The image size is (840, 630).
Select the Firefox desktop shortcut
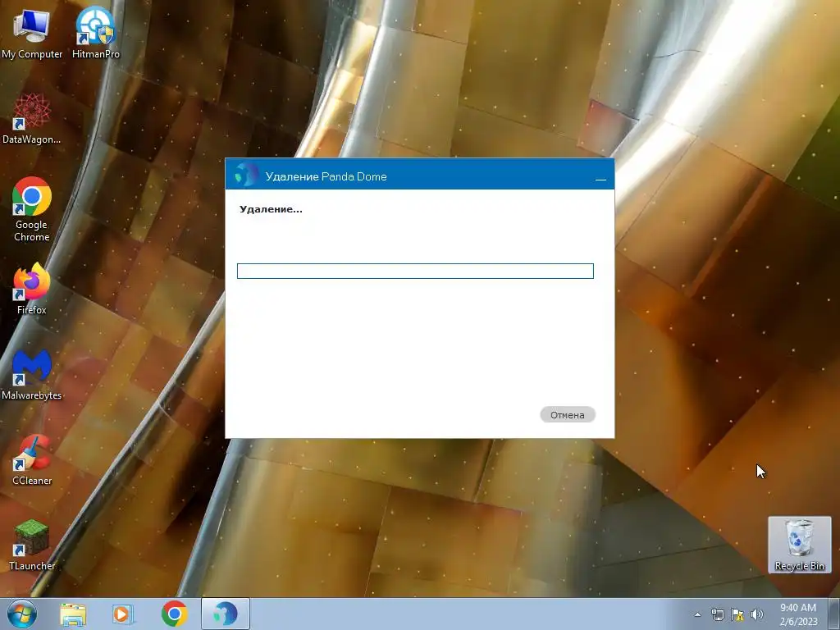click(32, 290)
